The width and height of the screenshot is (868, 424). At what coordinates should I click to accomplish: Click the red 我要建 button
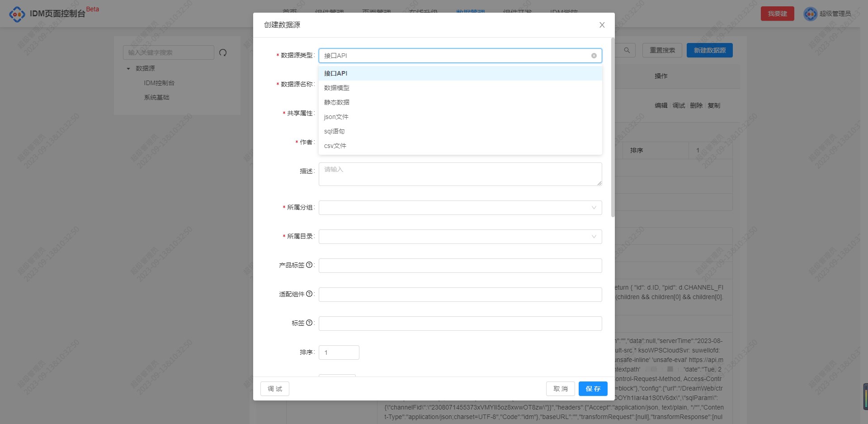pyautogui.click(x=778, y=14)
